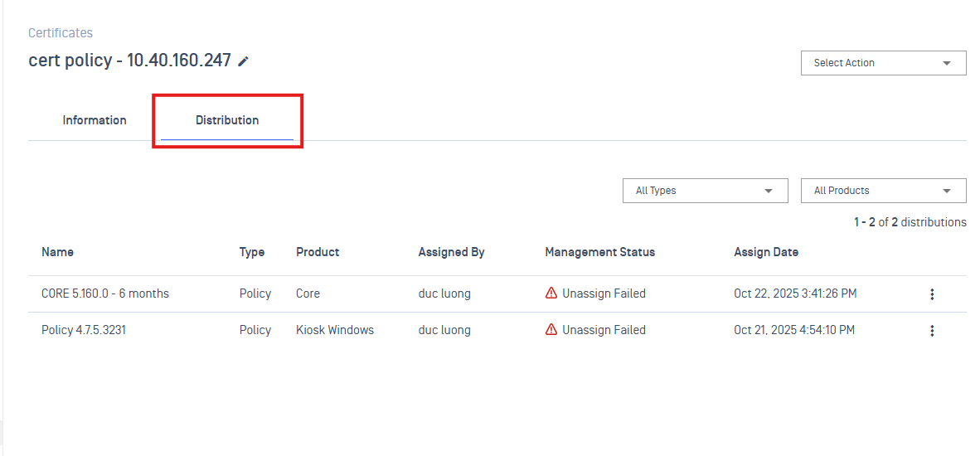Viewport: 980px width, 456px height.
Task: Sort by the Assign Date column header
Action: 766,252
